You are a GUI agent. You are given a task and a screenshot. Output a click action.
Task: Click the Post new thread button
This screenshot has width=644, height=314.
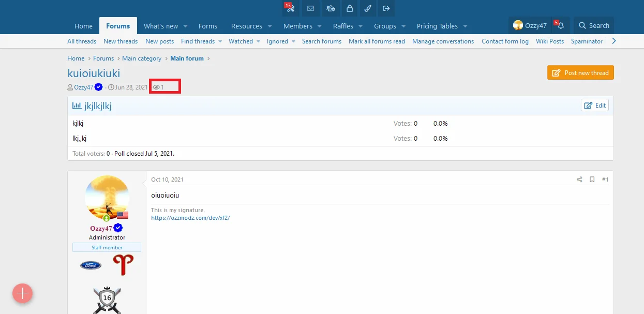[580, 73]
